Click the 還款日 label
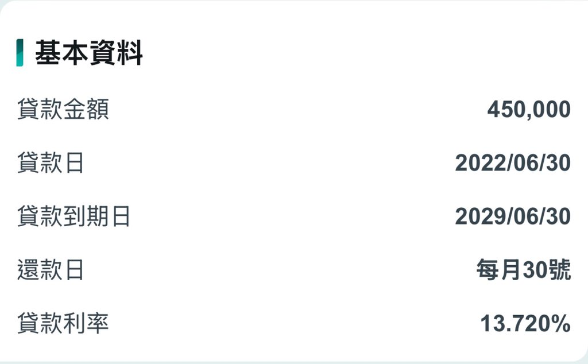The height and width of the screenshot is (364, 588). tap(51, 270)
